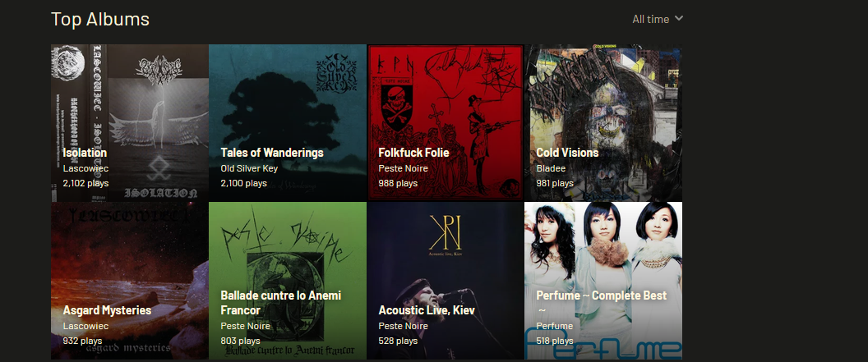Open Lascowiec artist under Asgard Mysteries
Image resolution: width=868 pixels, height=362 pixels.
pyautogui.click(x=85, y=326)
